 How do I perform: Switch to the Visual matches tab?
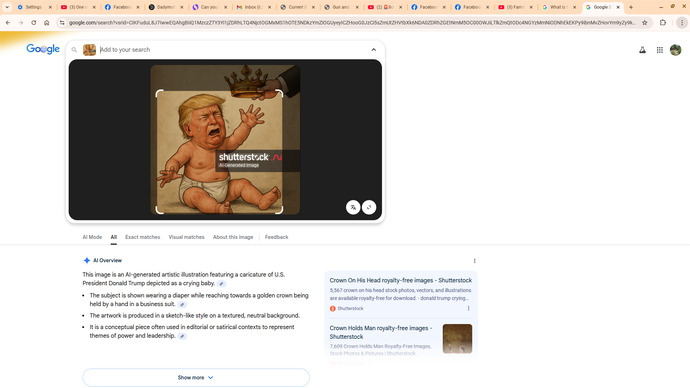(x=187, y=237)
